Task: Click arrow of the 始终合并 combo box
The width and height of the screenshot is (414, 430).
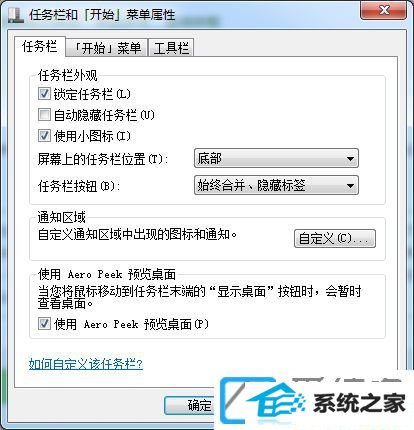Action: [x=350, y=186]
